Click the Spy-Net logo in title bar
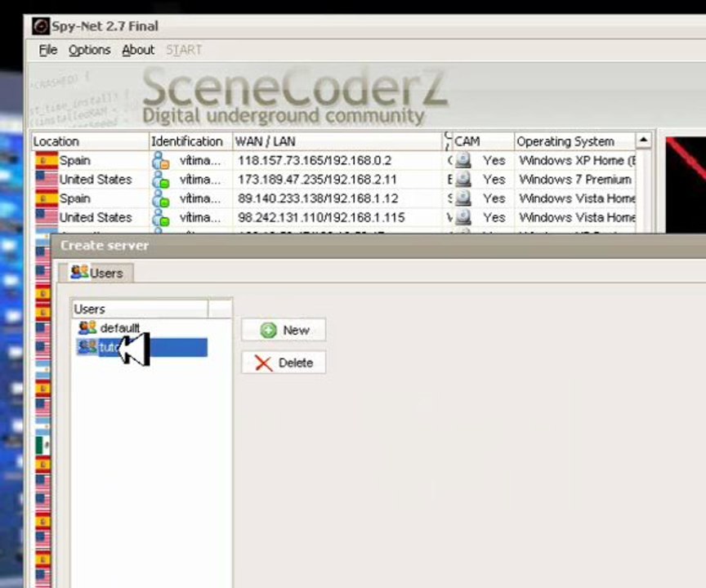The width and height of the screenshot is (706, 588). (x=41, y=26)
